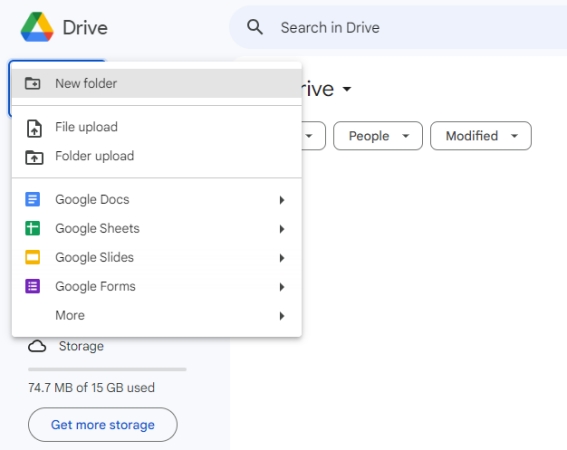Click the 74.7 MB of 15 GB used text
The height and width of the screenshot is (450, 567).
click(91, 387)
